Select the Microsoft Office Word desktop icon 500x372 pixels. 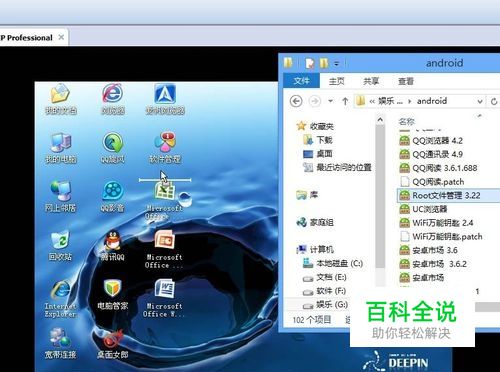click(x=164, y=298)
